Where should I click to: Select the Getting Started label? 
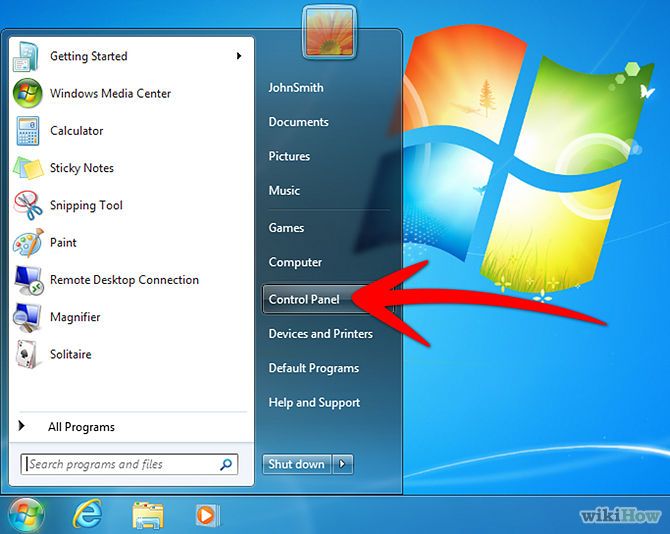(x=88, y=56)
